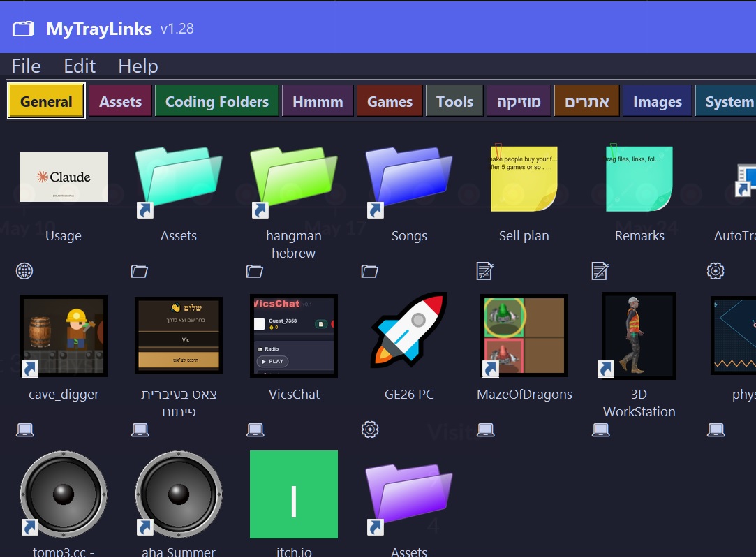This screenshot has width=756, height=558.
Task: Click the MyTrayLinks logo icon in title bar
Action: tap(23, 29)
